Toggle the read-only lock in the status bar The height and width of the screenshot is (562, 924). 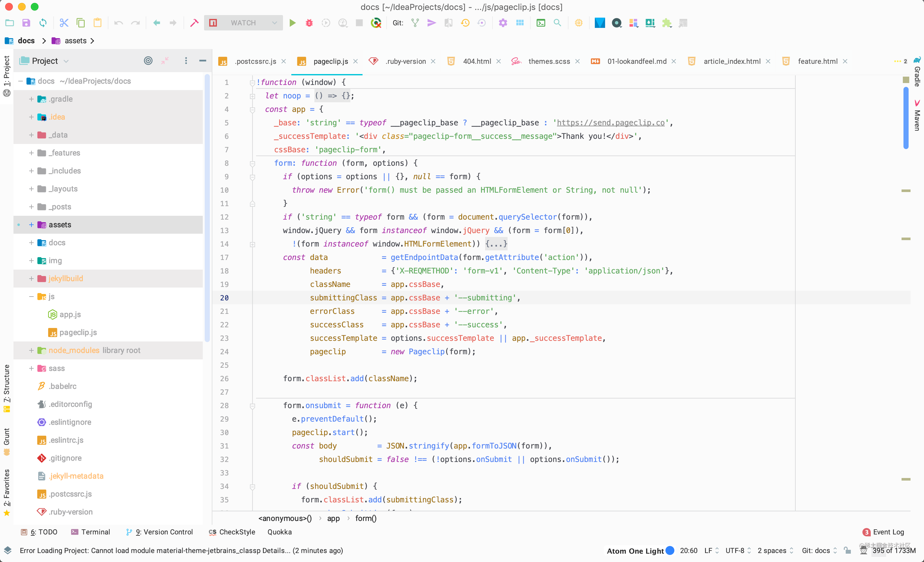(x=848, y=551)
